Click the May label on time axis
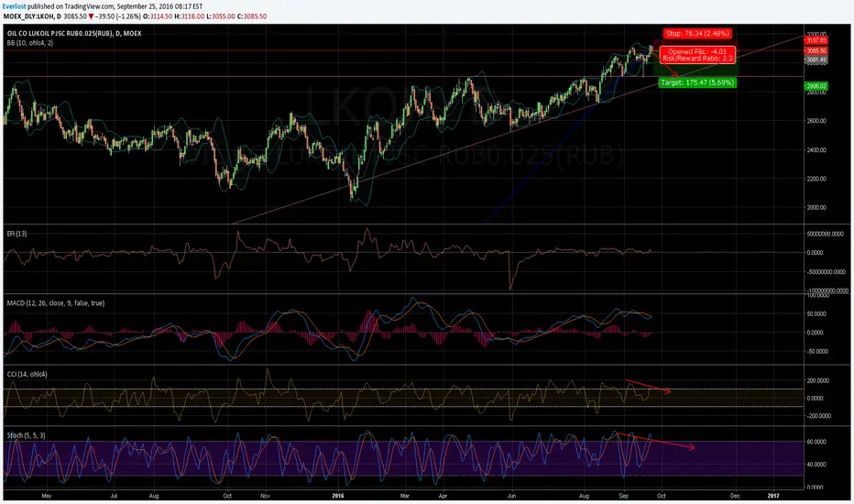Image resolution: width=854 pixels, height=504 pixels. (x=47, y=497)
